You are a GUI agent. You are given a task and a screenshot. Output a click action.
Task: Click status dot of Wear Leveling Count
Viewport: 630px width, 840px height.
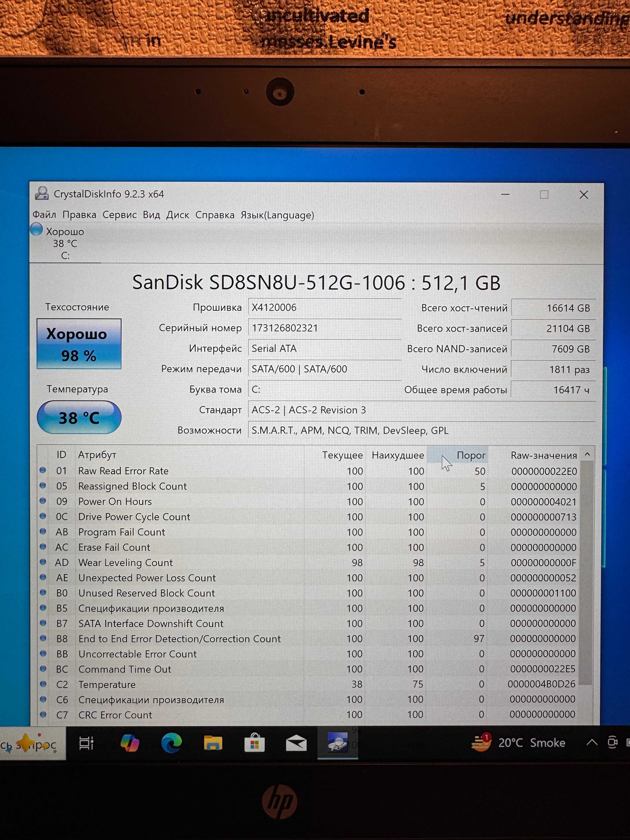click(x=43, y=562)
